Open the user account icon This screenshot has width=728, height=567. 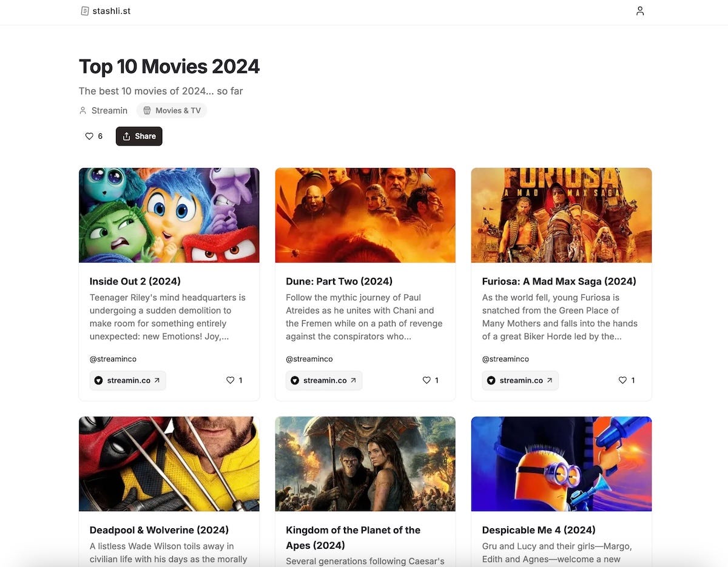point(639,11)
